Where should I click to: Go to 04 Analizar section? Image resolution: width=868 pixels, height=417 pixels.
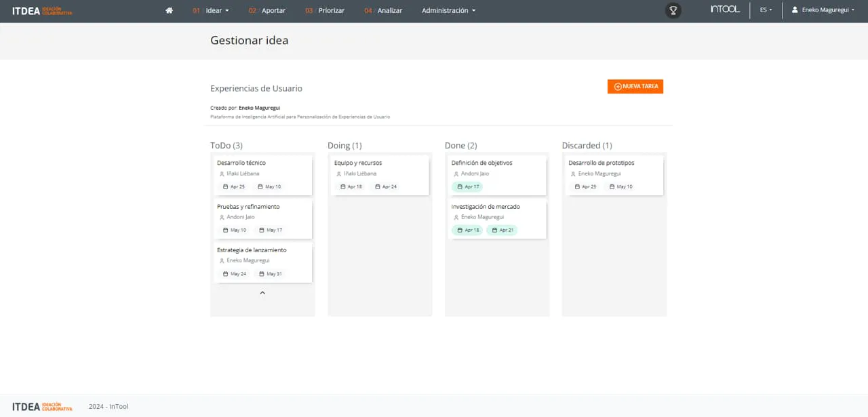(383, 10)
